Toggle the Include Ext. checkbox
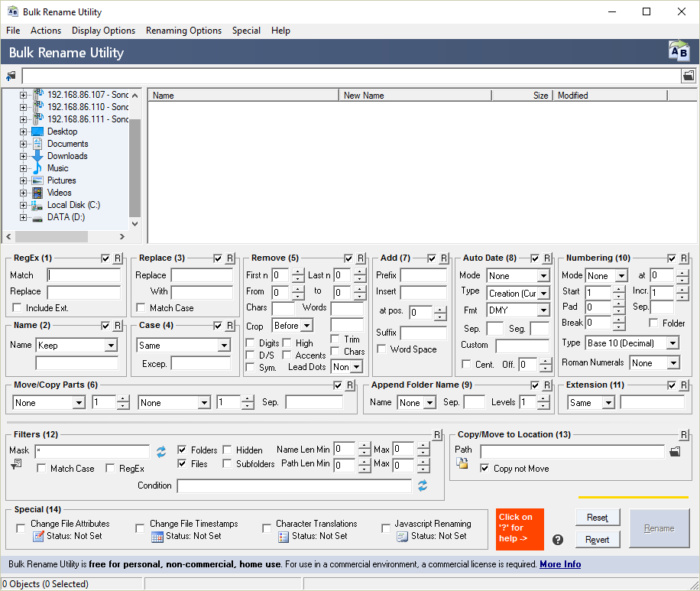 coord(17,308)
